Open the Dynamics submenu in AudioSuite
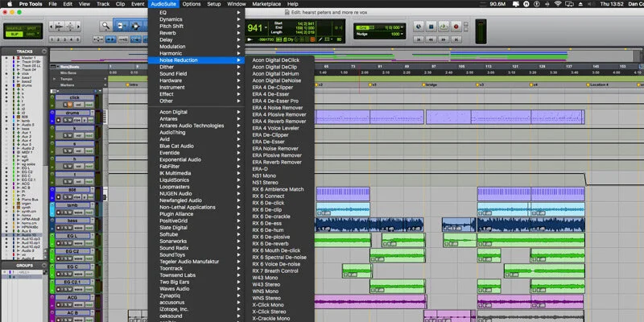The width and height of the screenshot is (644, 322). click(196, 19)
